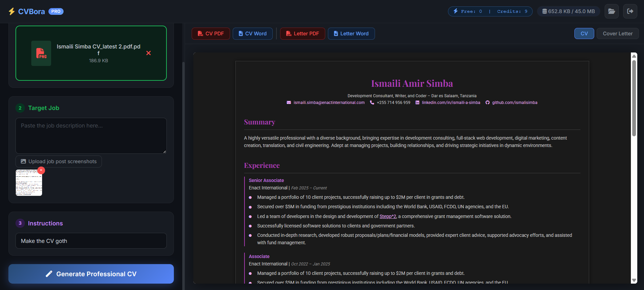Viewport: 644px width, 290px height.
Task: Click the credits lightning icon
Action: tap(456, 11)
